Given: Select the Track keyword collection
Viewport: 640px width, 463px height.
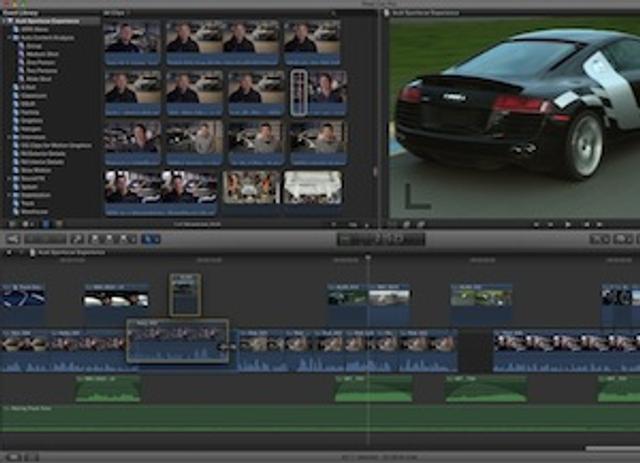Looking at the screenshot, I should 28,203.
